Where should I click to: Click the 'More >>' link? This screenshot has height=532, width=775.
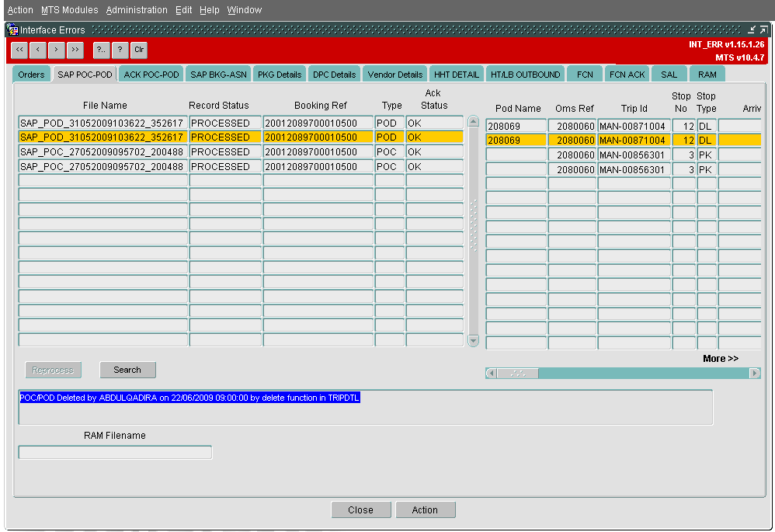720,359
